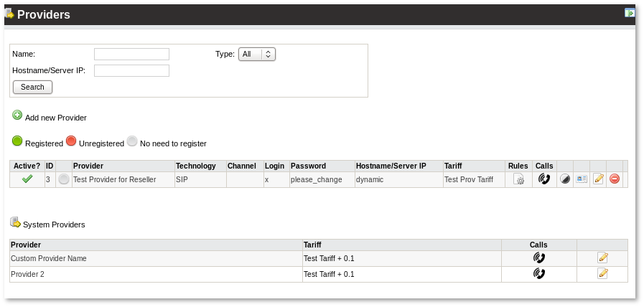The image size is (644, 307).
Task: View calls for Provider 2
Action: (x=538, y=274)
